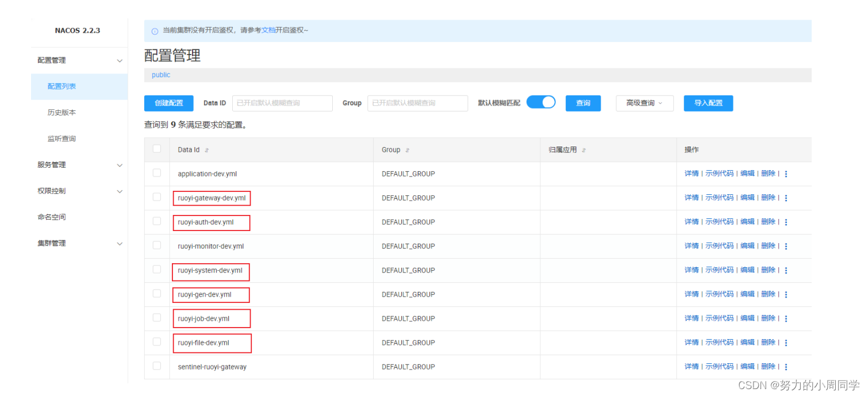
Task: Open more actions for ruoyi-system-dev.yml row
Action: pos(786,271)
